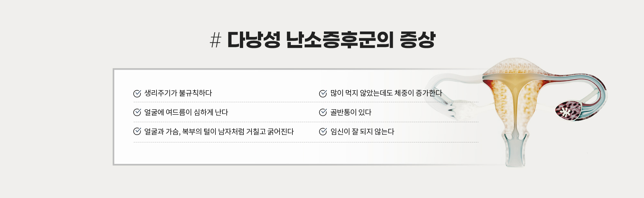Select the check mark before 얼굴과 가슴, 복부의 털이
The image size is (644, 198).
click(137, 131)
